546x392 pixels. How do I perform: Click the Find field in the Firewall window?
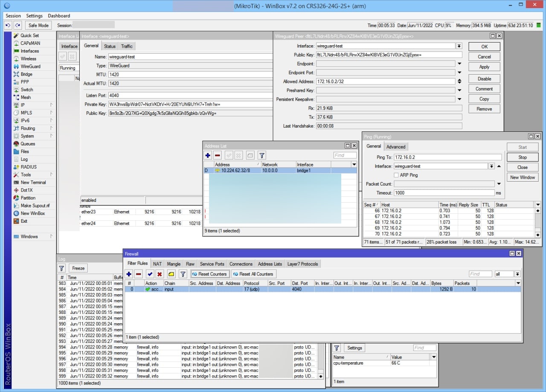(x=480, y=274)
